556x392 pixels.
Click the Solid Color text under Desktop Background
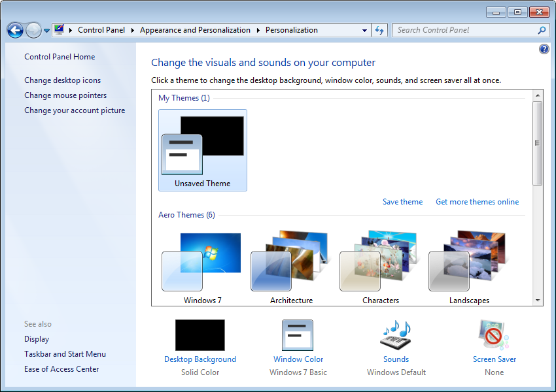point(200,372)
